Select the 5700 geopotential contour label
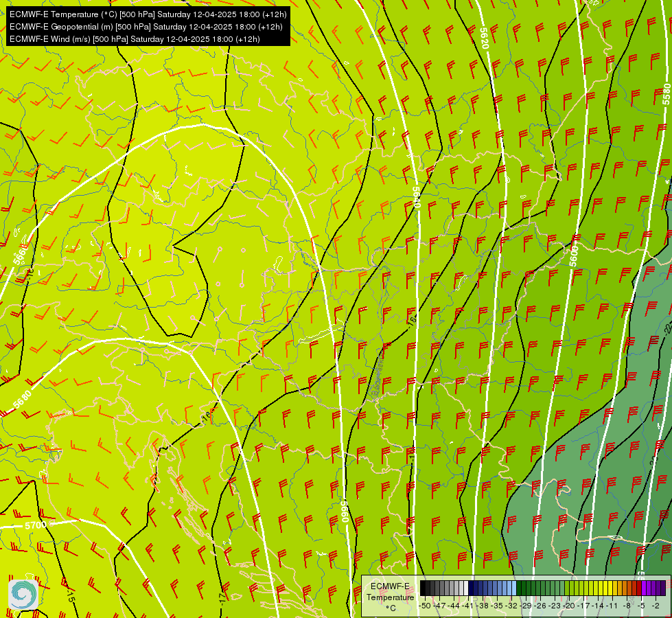The height and width of the screenshot is (618, 672). click(36, 525)
